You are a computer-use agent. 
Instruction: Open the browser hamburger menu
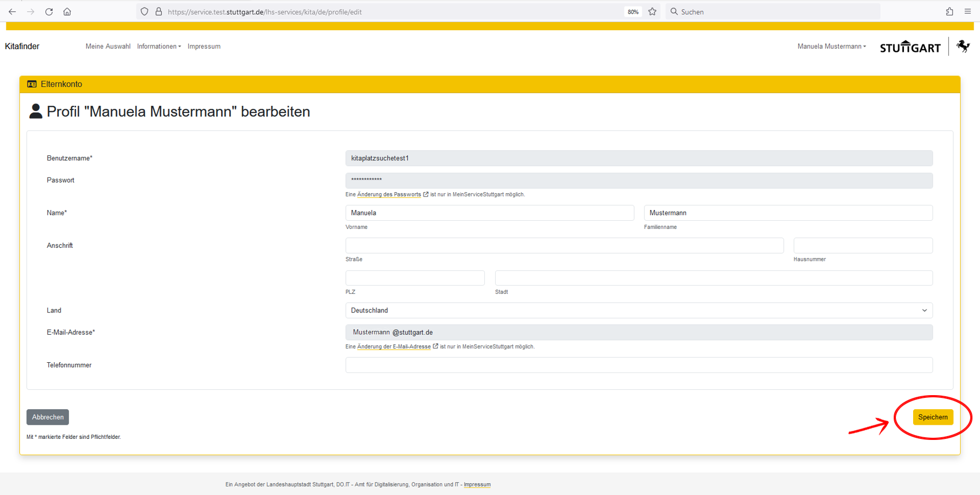point(968,11)
